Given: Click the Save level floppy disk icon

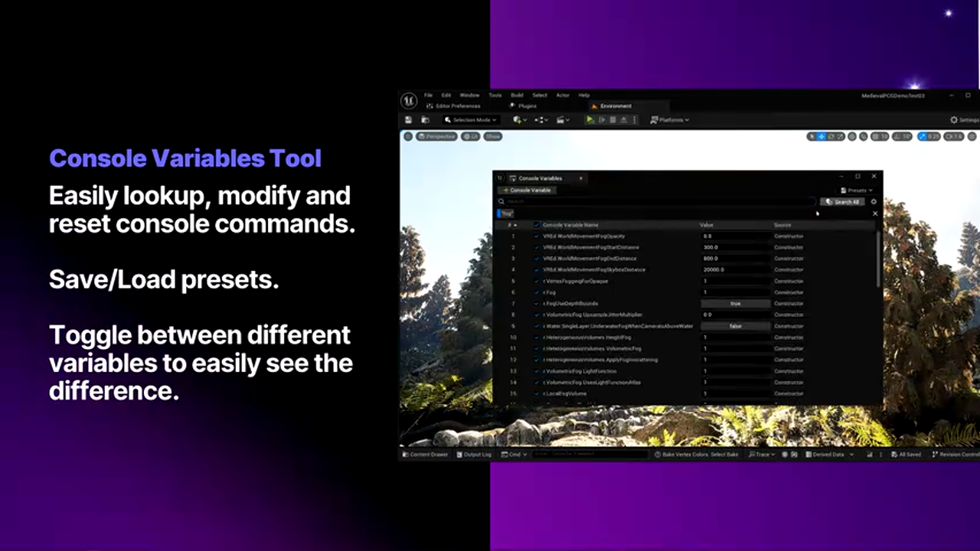Looking at the screenshot, I should [x=409, y=120].
